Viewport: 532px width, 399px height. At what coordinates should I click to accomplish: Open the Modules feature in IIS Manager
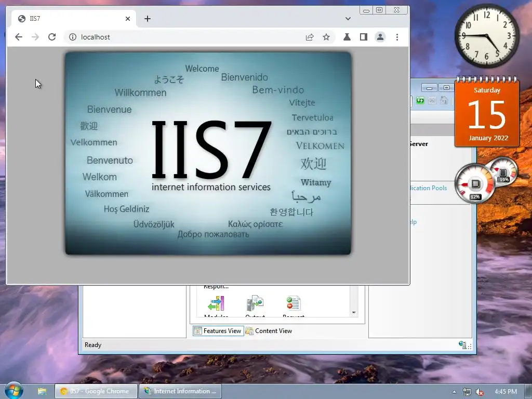tap(216, 307)
